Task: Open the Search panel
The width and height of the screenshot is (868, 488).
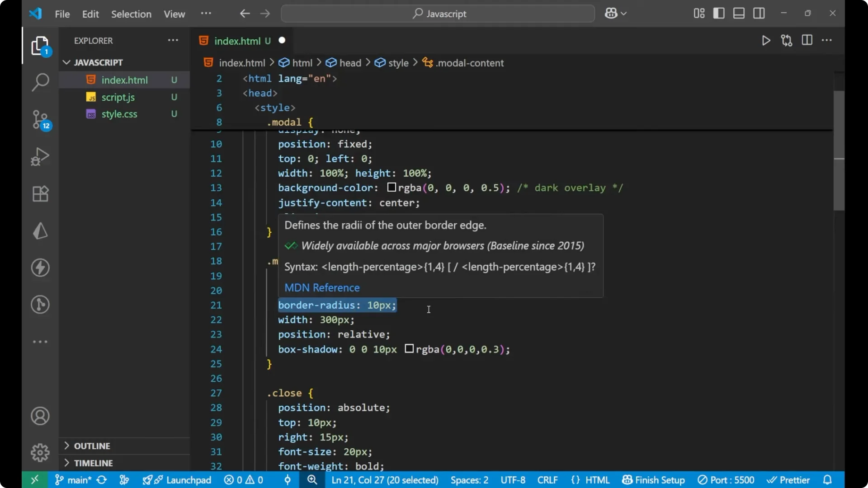Action: [x=40, y=82]
